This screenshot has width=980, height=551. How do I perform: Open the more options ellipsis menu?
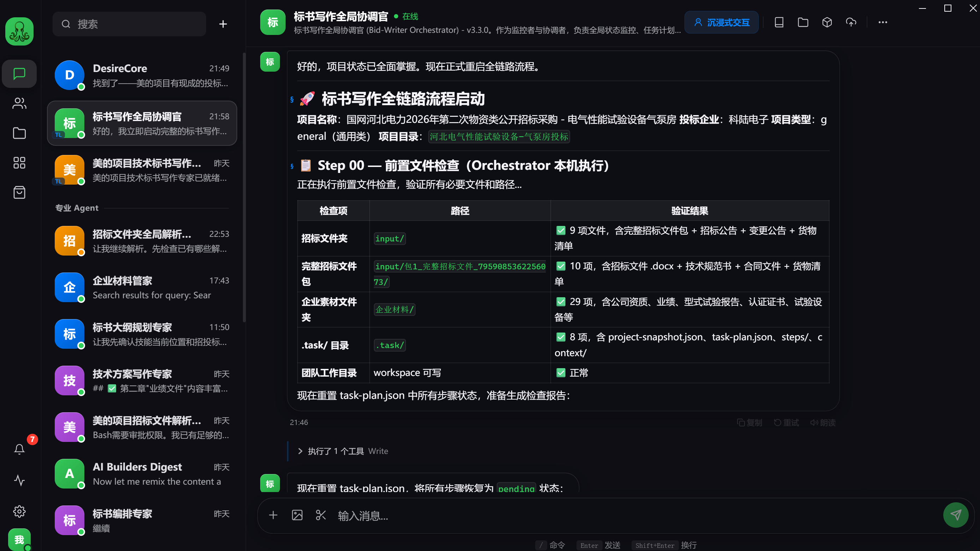click(883, 22)
